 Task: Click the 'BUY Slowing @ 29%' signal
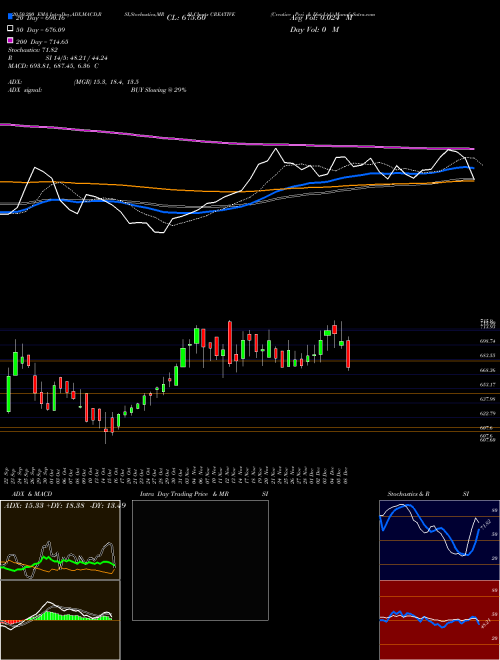coord(158,90)
